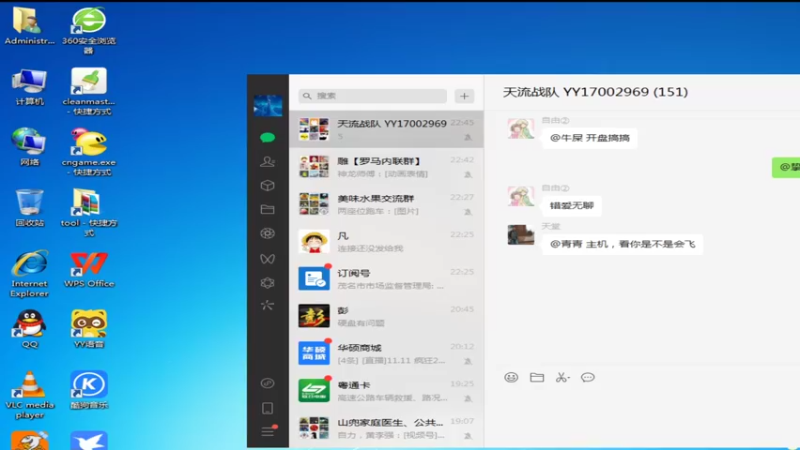Open 山兜家庭医生 group chat
This screenshot has width=800, height=450.
[x=386, y=428]
